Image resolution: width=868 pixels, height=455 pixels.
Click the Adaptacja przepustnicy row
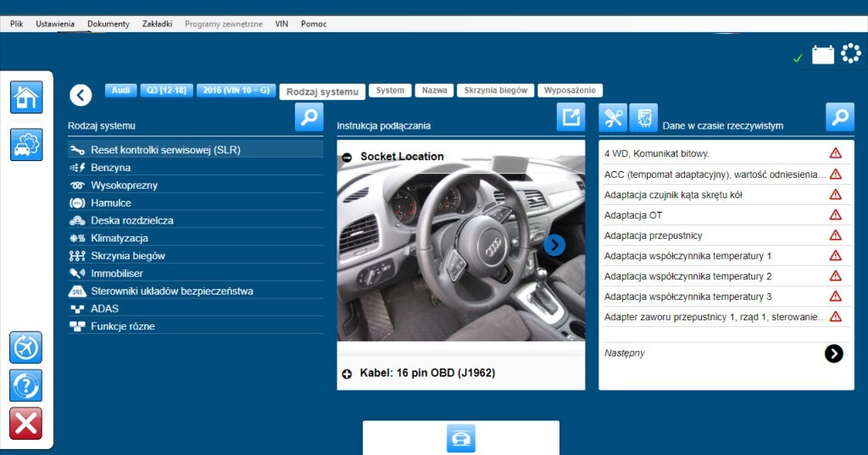[x=726, y=236]
